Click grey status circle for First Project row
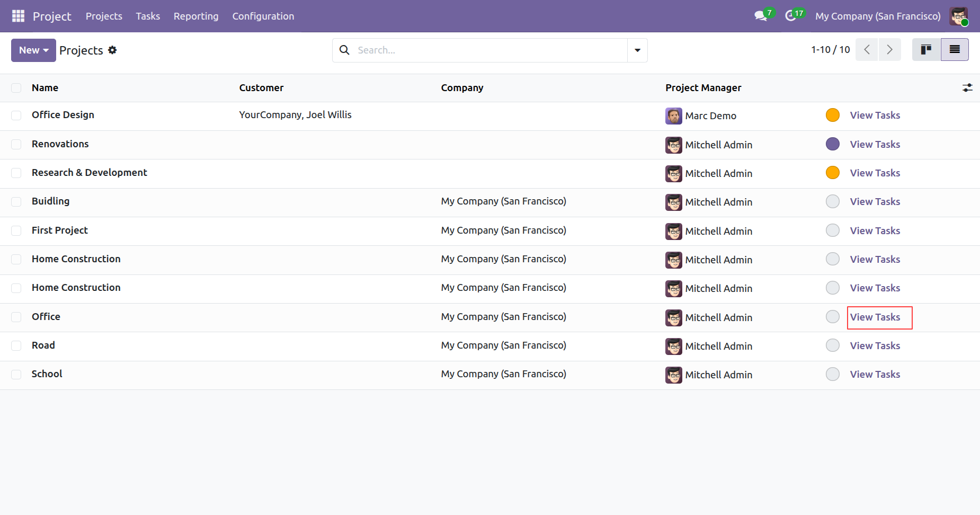The image size is (980, 515). [833, 230]
